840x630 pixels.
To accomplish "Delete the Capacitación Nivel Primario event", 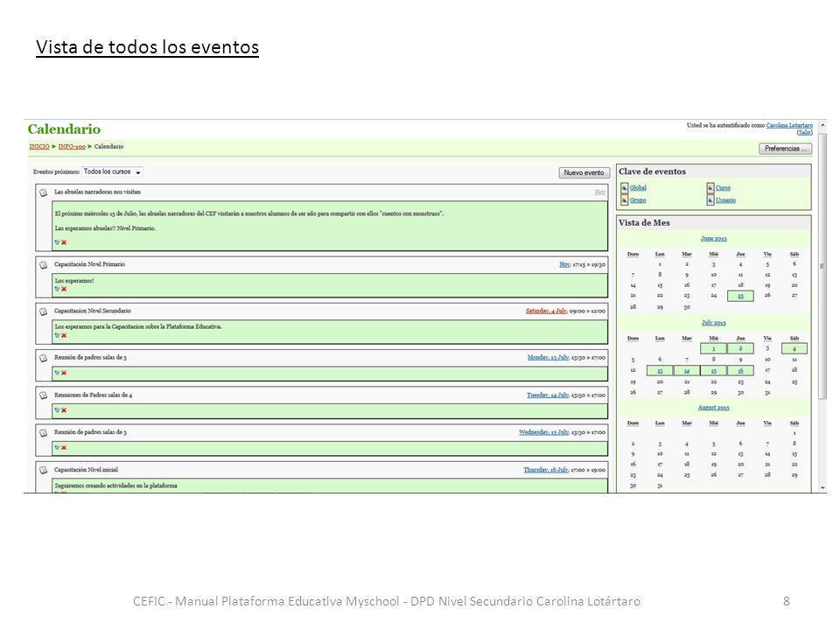I will 64,289.
